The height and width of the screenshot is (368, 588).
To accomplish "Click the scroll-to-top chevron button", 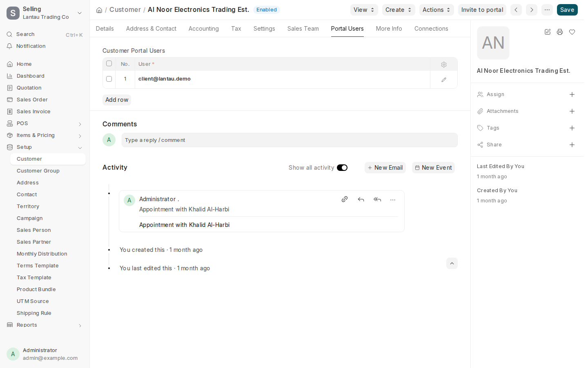I will [452, 263].
